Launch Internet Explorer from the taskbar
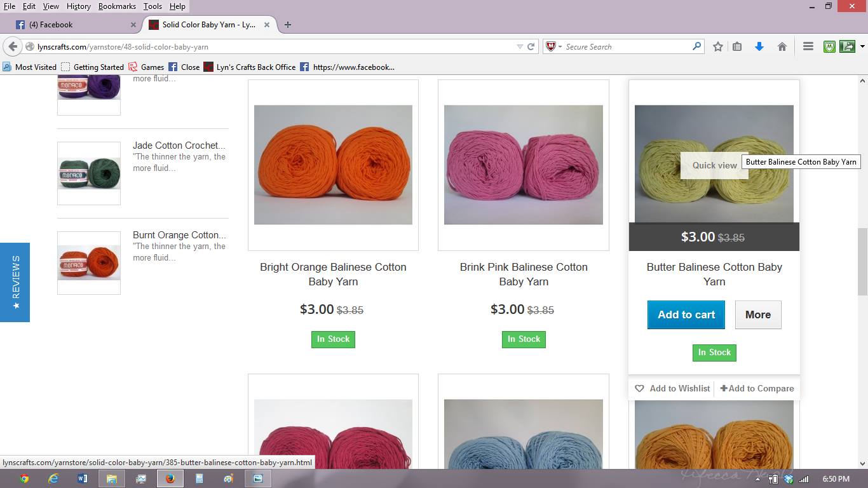 [53, 478]
